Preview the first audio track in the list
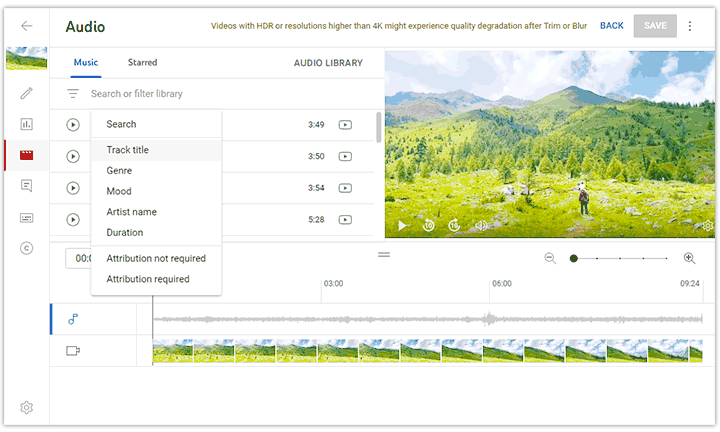The width and height of the screenshot is (720, 432). 73,125
